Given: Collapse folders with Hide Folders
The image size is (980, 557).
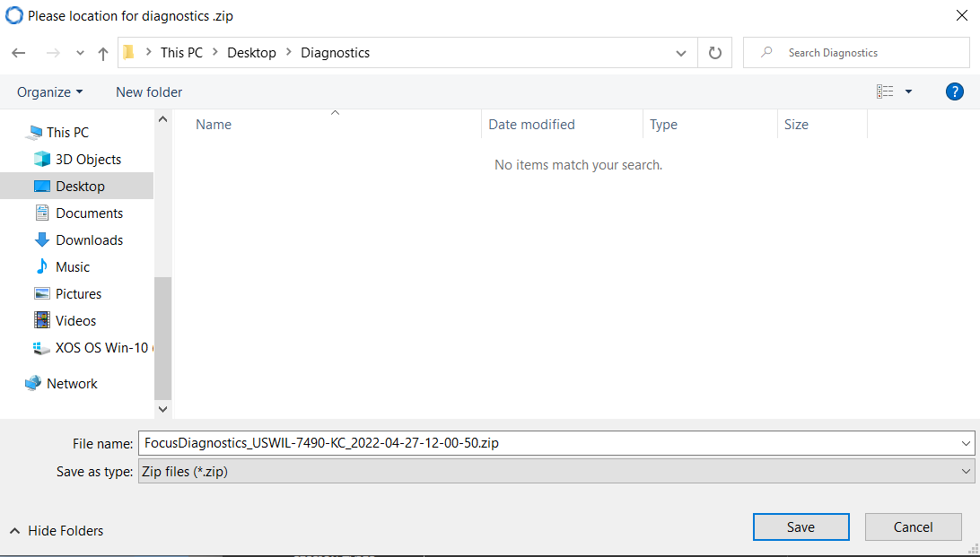Looking at the screenshot, I should point(56,530).
